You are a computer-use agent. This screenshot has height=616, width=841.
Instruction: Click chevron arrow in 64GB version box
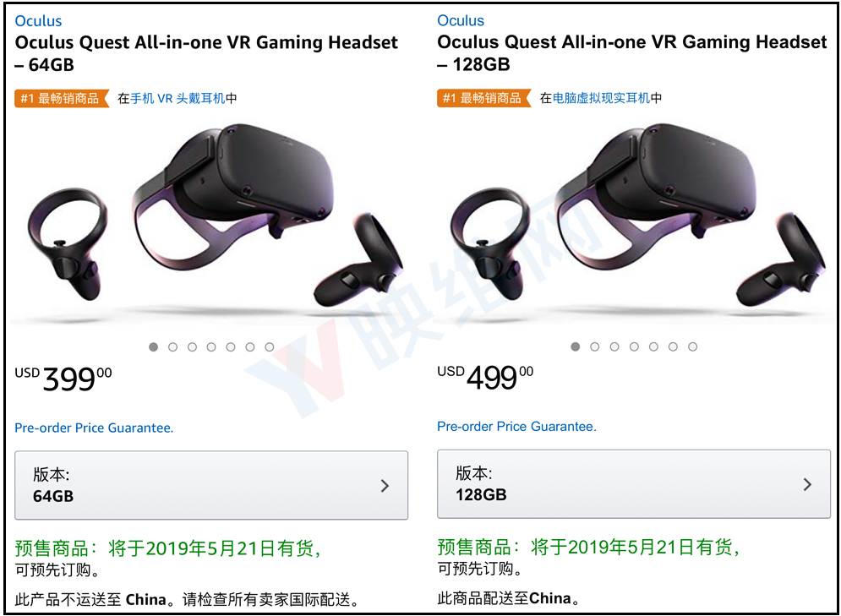[385, 486]
